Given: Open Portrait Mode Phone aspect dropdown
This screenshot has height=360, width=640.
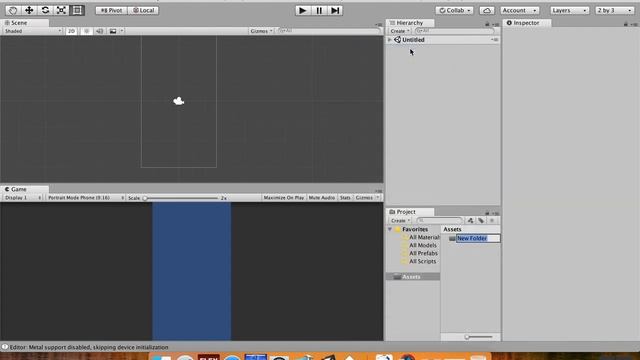Looking at the screenshot, I should pos(85,198).
